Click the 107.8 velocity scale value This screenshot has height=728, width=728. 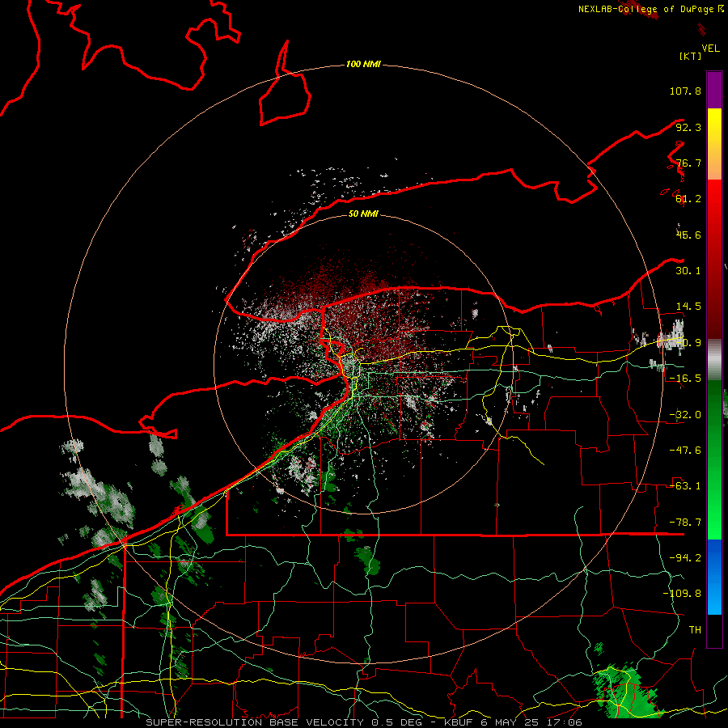click(x=685, y=91)
